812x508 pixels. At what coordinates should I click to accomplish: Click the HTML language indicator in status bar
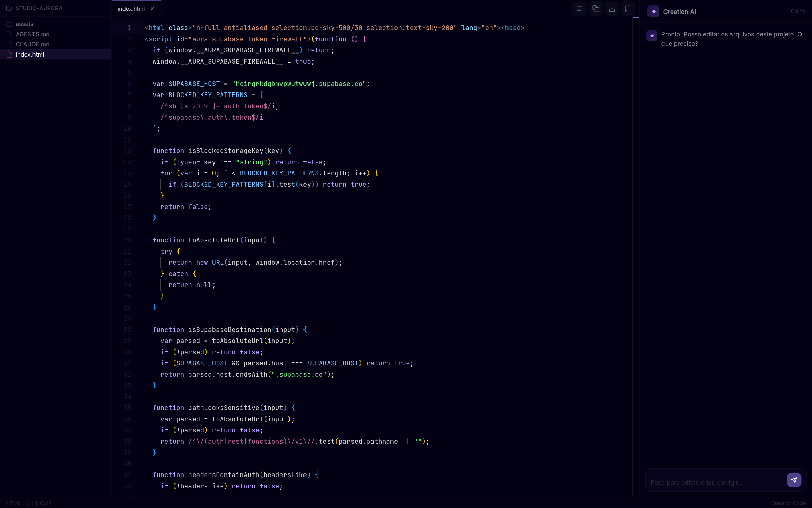click(x=13, y=503)
